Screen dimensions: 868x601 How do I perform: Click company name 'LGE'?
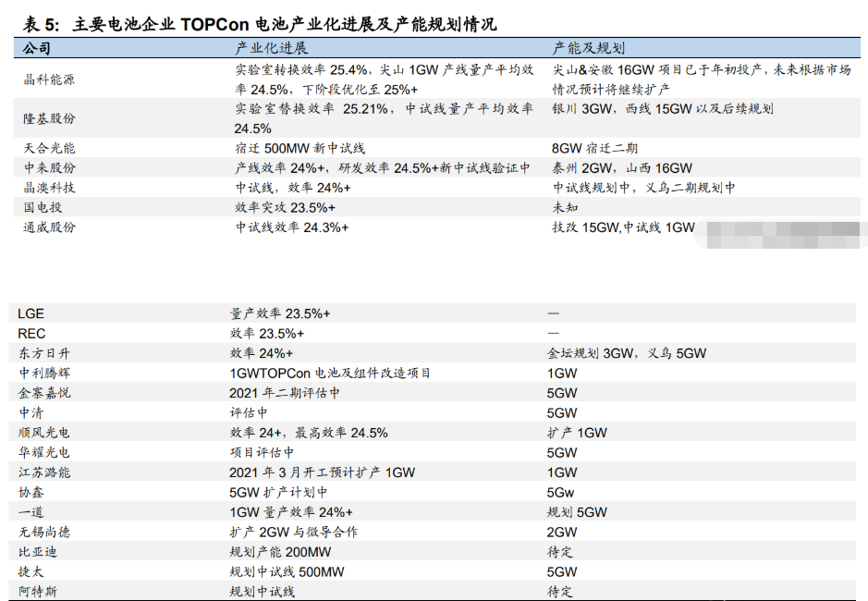point(31,314)
